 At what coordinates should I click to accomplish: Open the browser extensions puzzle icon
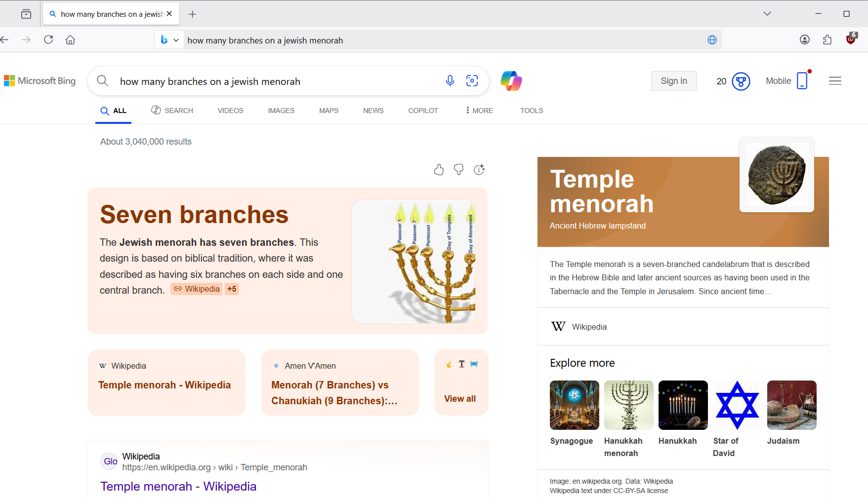[x=827, y=40]
